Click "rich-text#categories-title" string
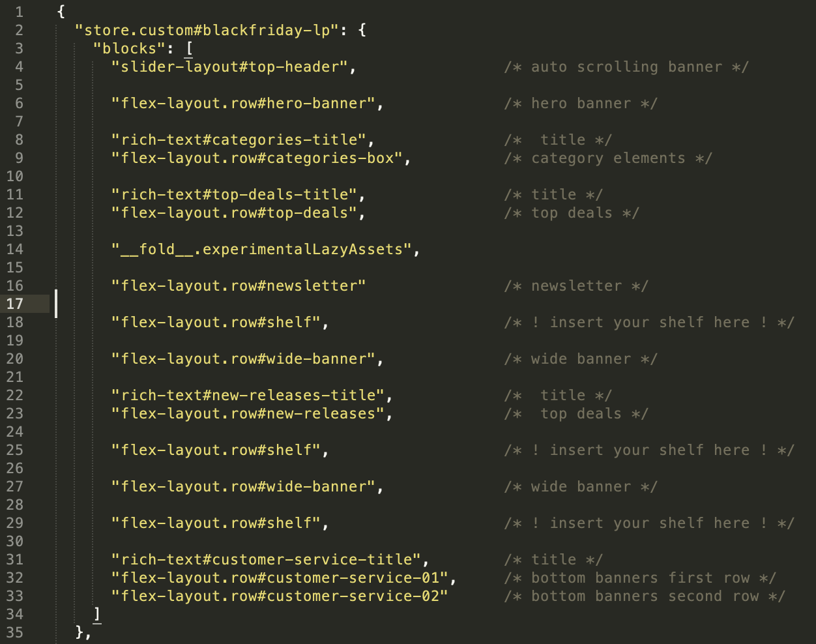 click(x=239, y=139)
